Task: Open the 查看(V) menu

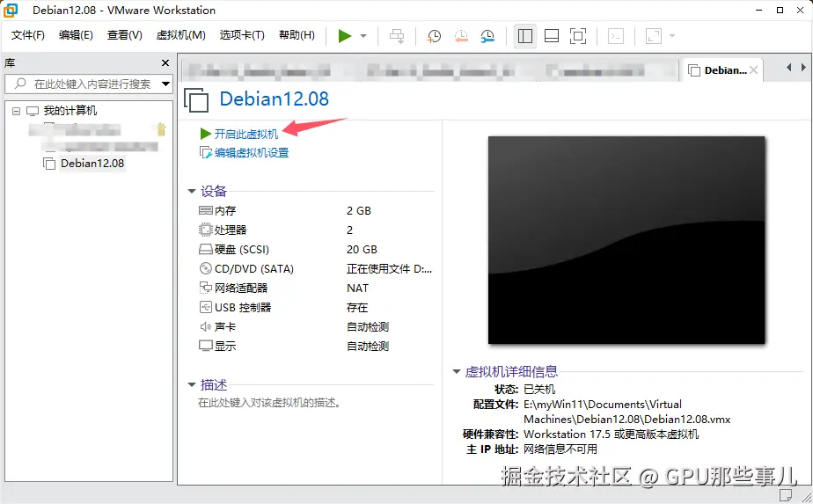Action: tap(124, 34)
